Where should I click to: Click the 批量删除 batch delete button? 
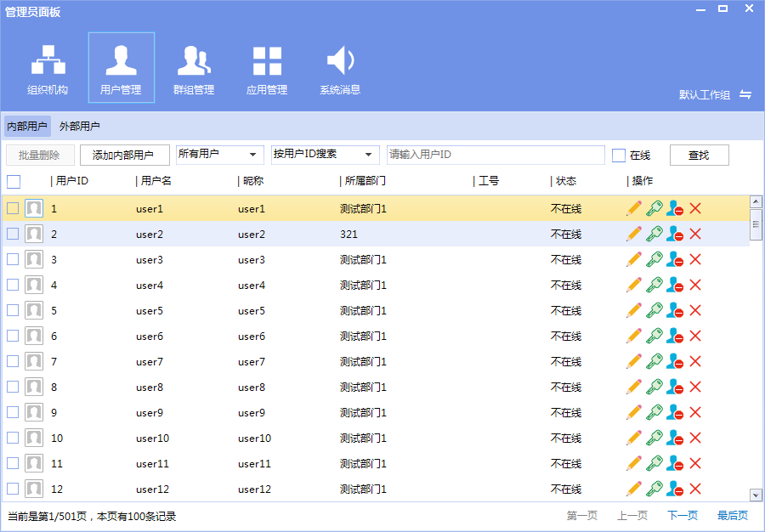(x=40, y=155)
